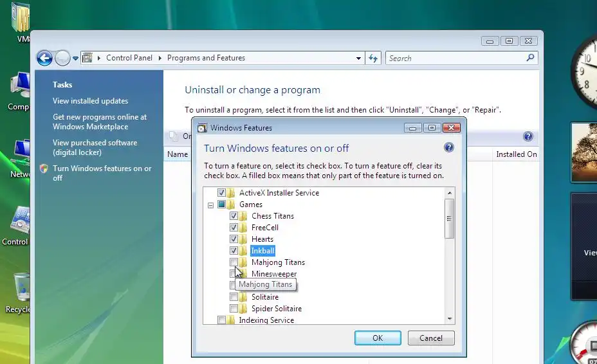Screen dimensions: 597x364
Task: Select Chess Titans in the list
Action: click(x=273, y=216)
